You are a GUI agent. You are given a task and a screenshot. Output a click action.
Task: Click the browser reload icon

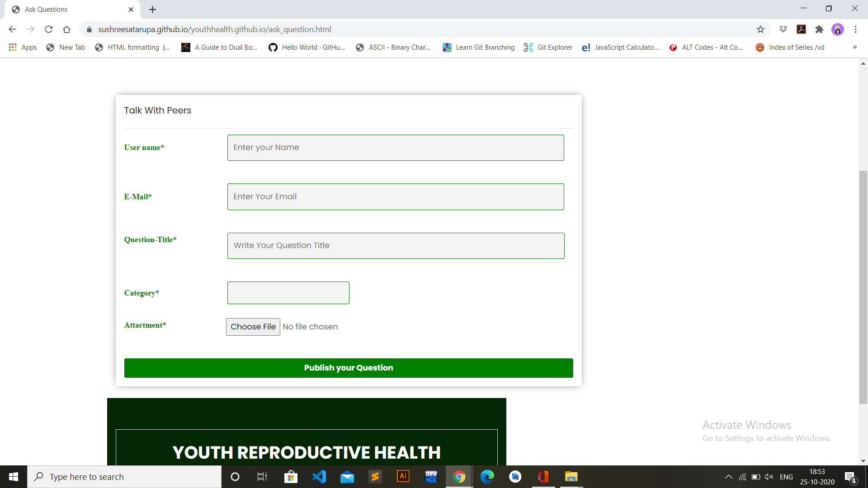pyautogui.click(x=49, y=29)
